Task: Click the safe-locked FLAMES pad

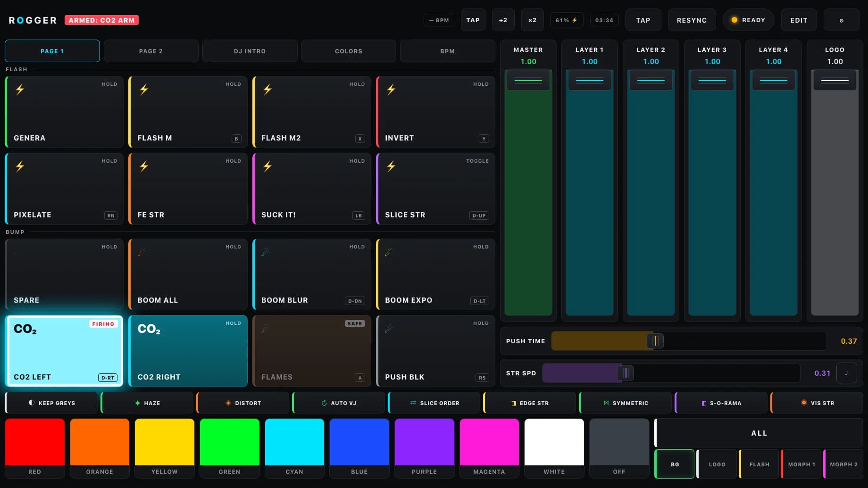Action: [x=312, y=351]
